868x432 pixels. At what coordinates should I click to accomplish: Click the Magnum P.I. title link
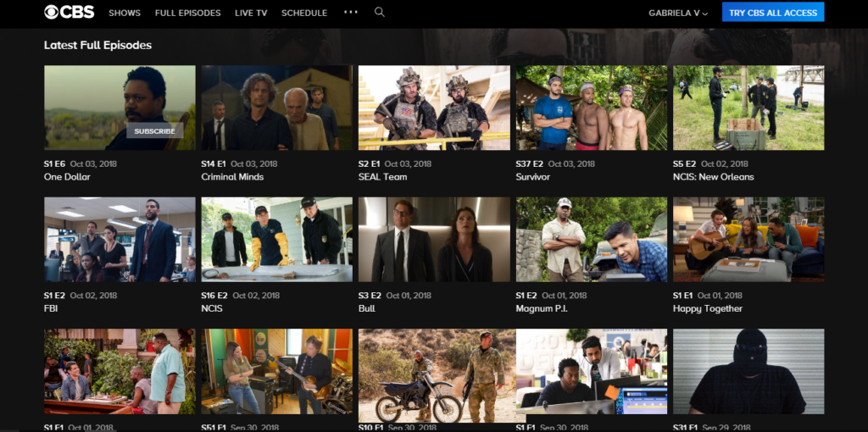542,308
